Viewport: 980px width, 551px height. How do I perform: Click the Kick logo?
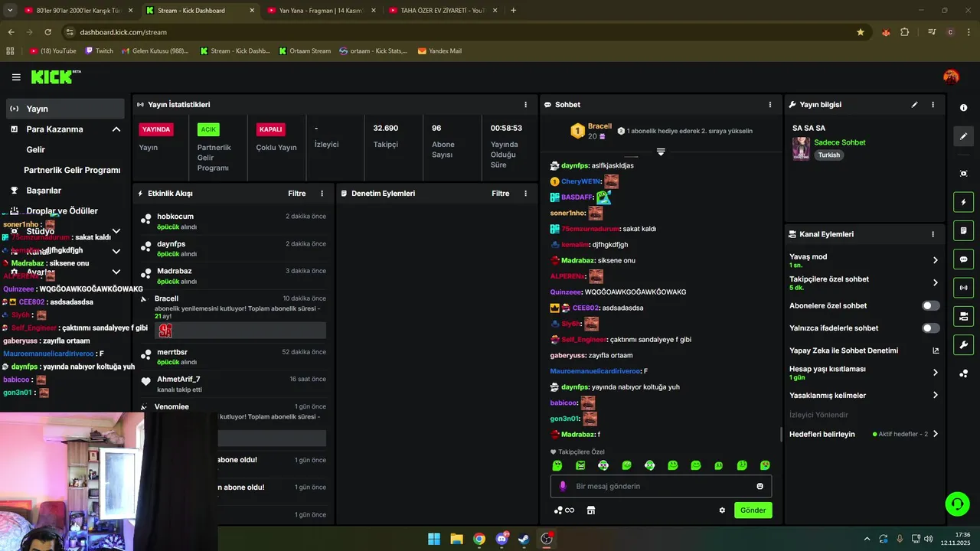[x=55, y=77]
